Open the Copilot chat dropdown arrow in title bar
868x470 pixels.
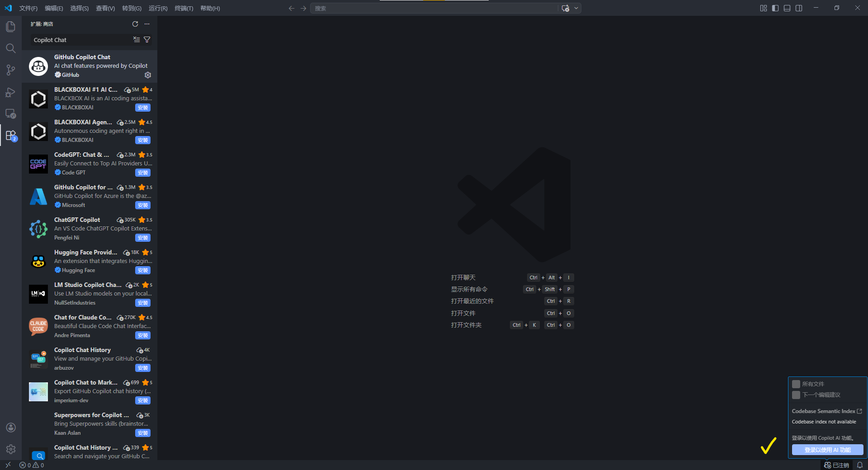coord(576,8)
